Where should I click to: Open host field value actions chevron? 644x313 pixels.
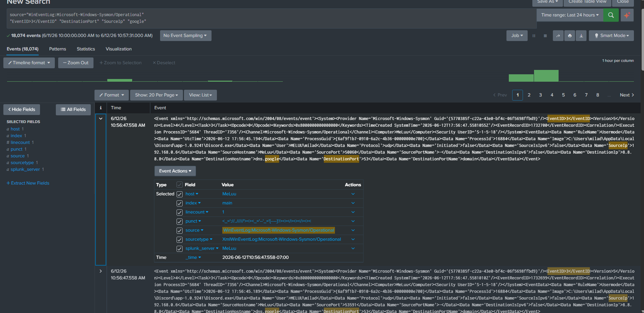click(353, 194)
